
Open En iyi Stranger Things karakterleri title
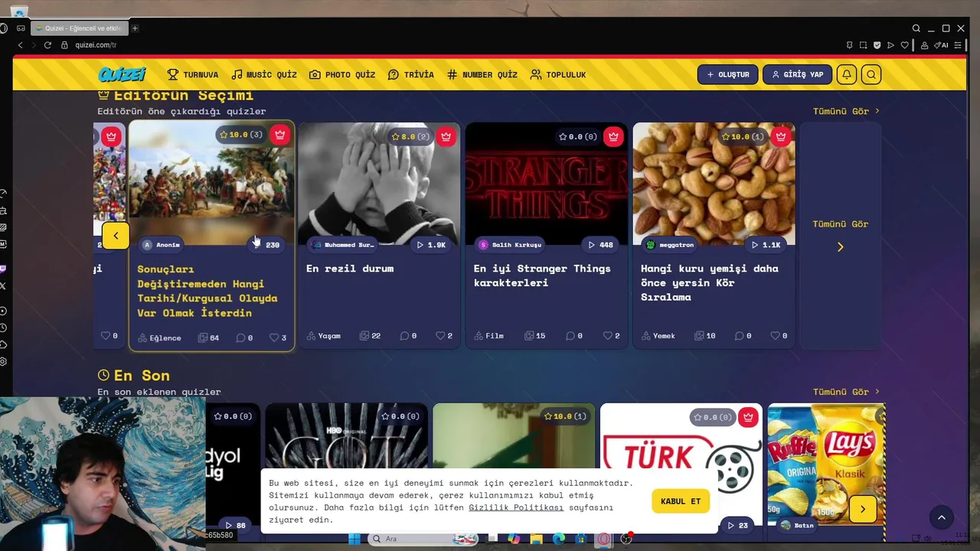point(542,275)
